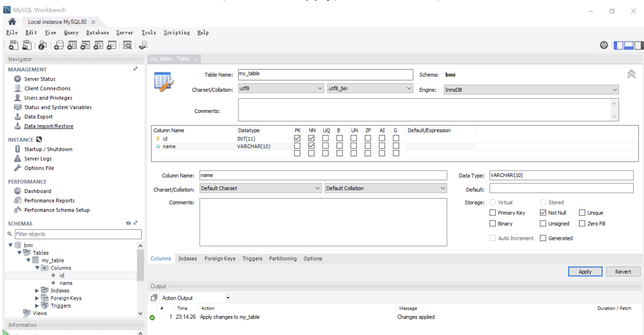644x335 pixels.
Task: Enable the Binary storage checkbox
Action: point(493,223)
